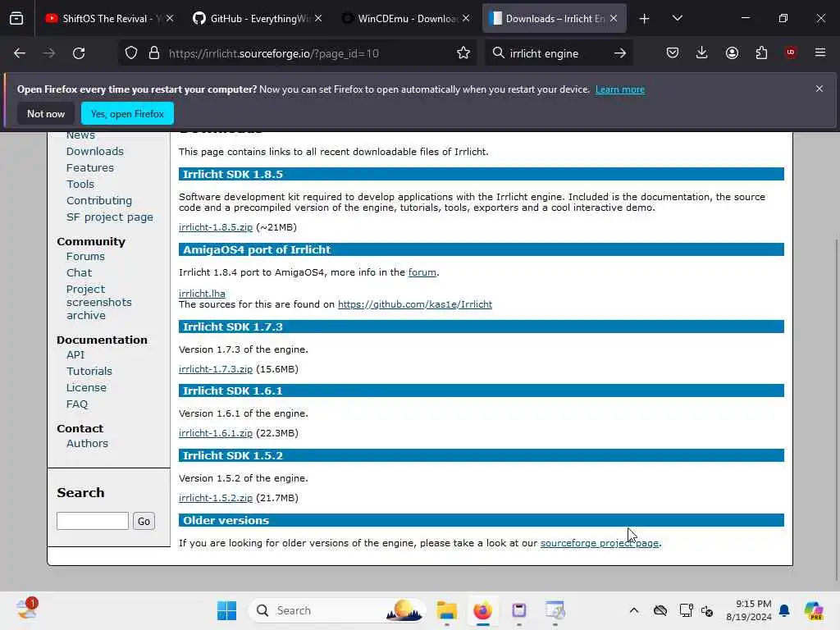Image resolution: width=840 pixels, height=630 pixels.
Task: Open SF project page sidebar link
Action: coord(110,217)
